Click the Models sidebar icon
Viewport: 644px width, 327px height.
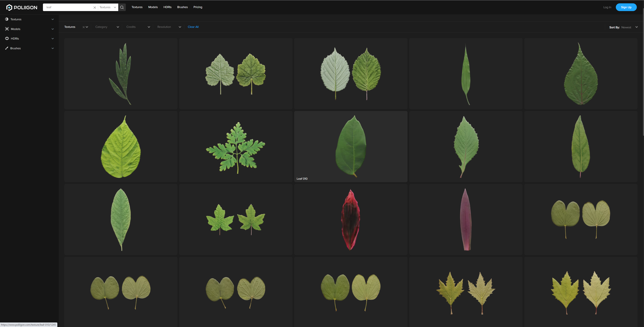click(7, 29)
